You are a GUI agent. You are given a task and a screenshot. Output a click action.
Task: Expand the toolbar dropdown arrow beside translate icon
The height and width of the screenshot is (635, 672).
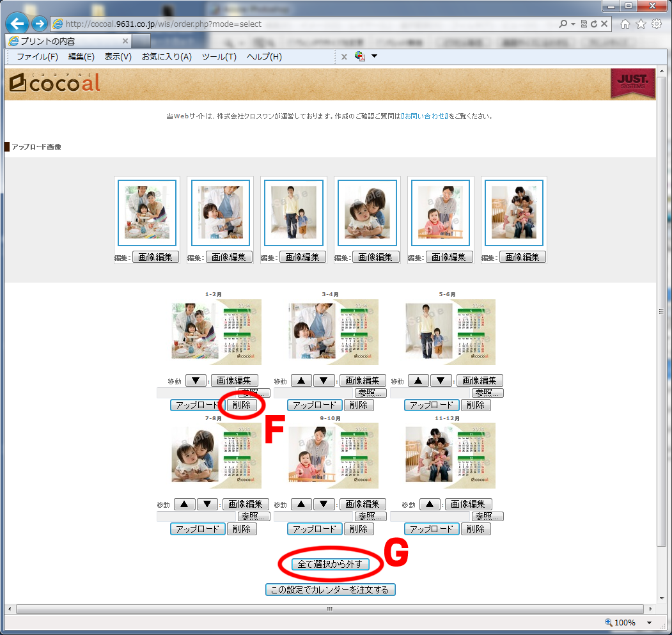point(375,56)
